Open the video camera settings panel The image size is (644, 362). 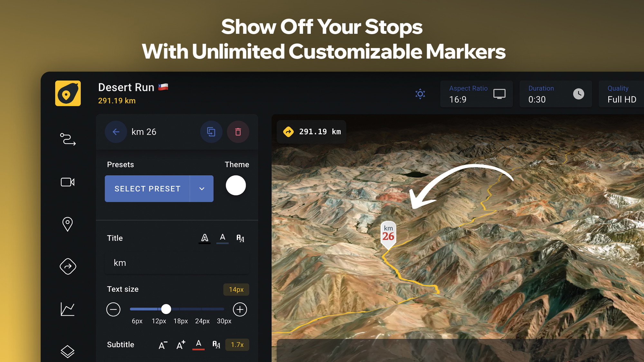coord(68,182)
